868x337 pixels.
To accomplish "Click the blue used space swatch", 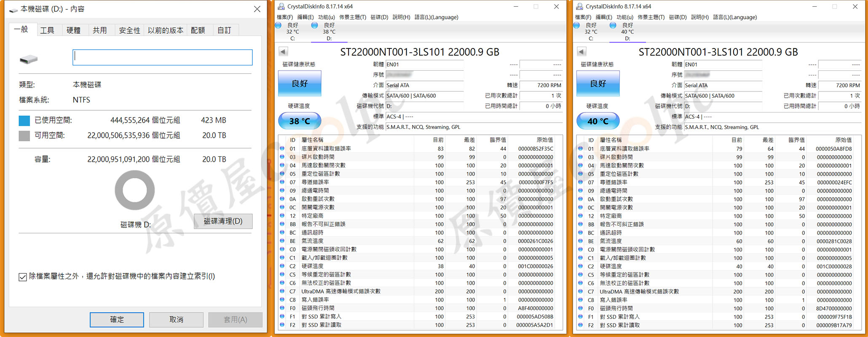I will click(24, 120).
